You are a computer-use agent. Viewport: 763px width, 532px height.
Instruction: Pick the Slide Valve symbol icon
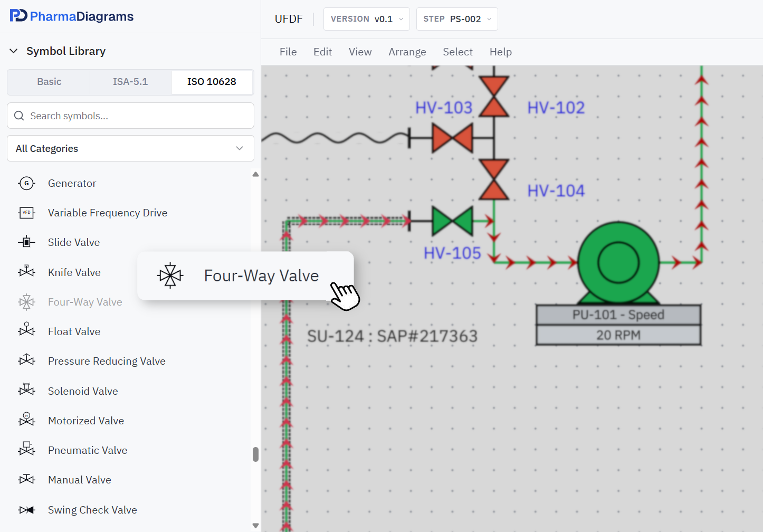[26, 242]
